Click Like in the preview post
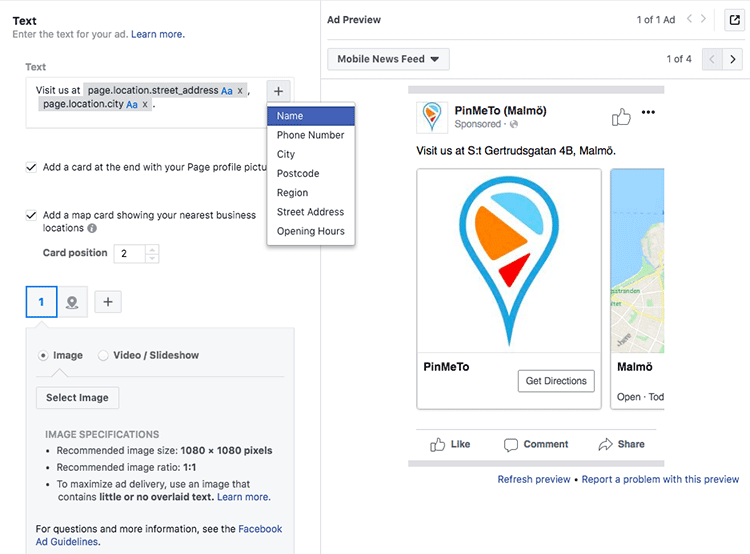This screenshot has height=554, width=750. pyautogui.click(x=450, y=444)
